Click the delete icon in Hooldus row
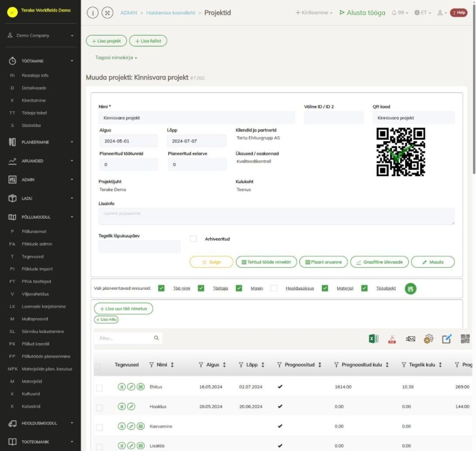476x451 pixels. [121, 406]
